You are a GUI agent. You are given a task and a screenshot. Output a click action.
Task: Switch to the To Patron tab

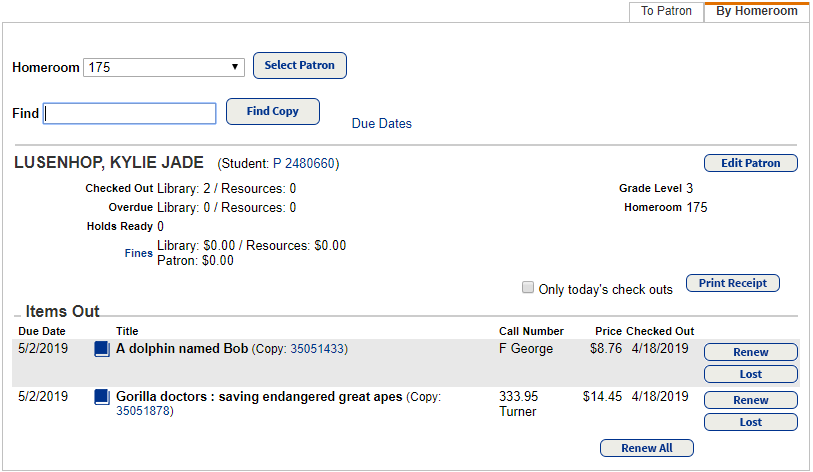pos(666,11)
